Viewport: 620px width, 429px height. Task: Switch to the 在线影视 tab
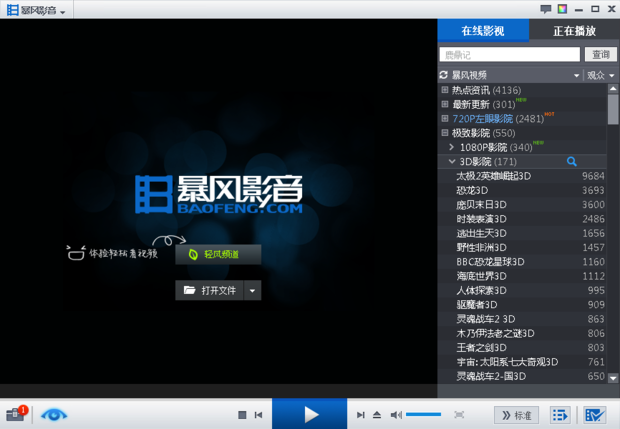coord(483,30)
